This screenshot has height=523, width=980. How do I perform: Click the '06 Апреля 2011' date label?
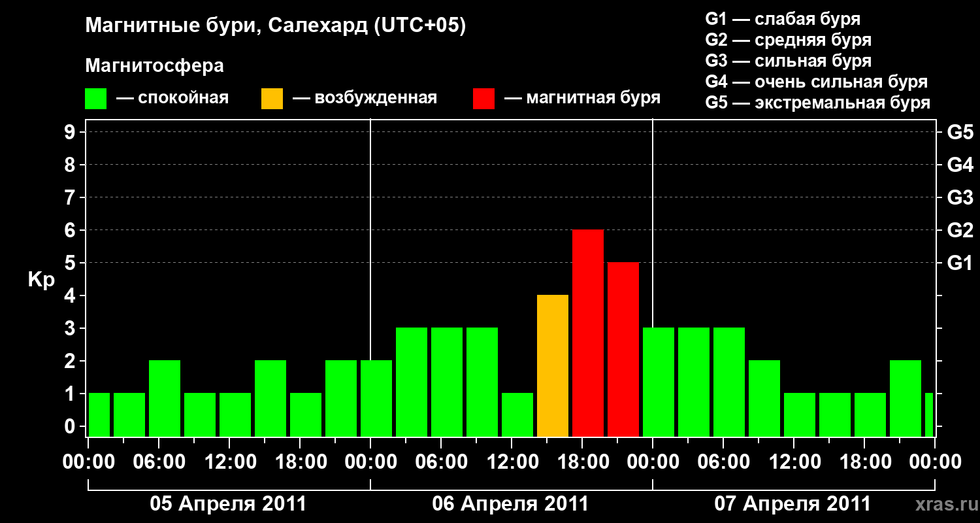tap(510, 504)
